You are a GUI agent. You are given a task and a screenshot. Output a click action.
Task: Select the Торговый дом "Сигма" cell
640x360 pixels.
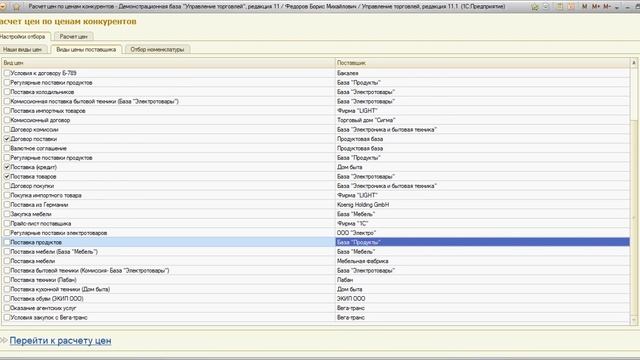(x=482, y=120)
